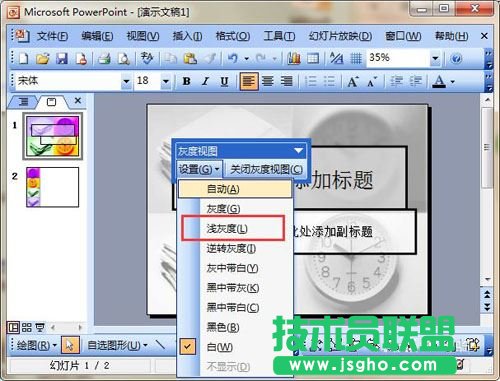The width and height of the screenshot is (500, 381).
Task: Open Print Preview magnifier icon
Action: click(x=124, y=59)
